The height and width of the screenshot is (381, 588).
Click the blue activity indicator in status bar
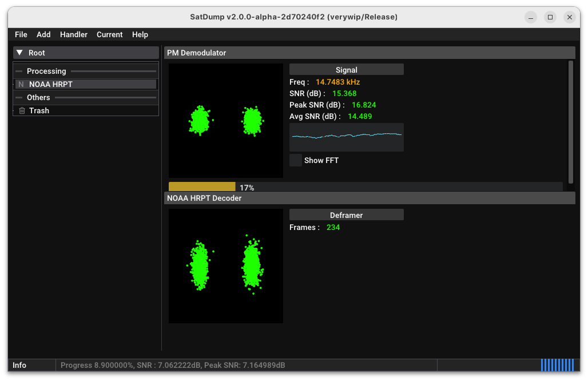pyautogui.click(x=557, y=365)
